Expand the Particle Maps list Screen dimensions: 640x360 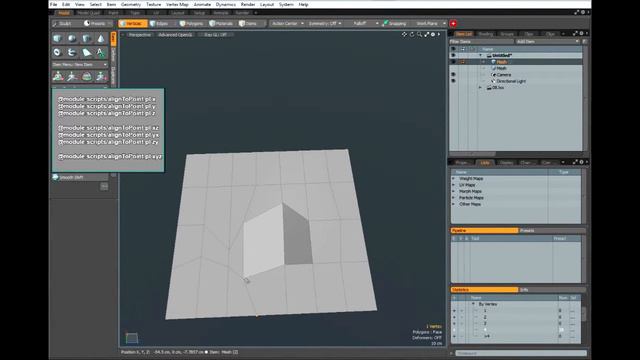(x=453, y=198)
